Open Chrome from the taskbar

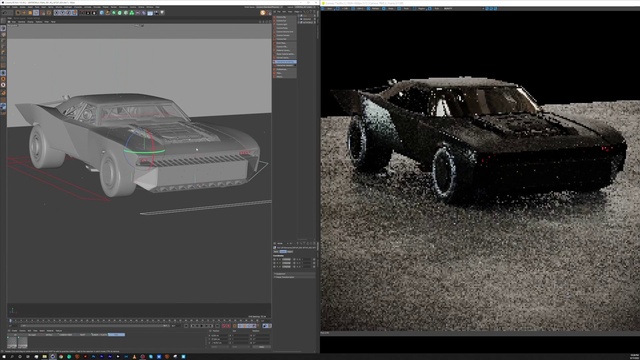click(61, 356)
